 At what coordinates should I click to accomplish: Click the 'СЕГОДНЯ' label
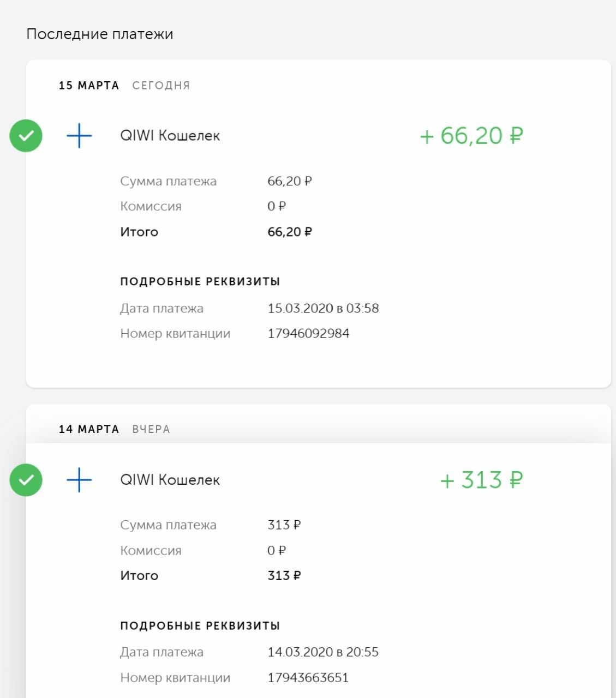(x=161, y=86)
